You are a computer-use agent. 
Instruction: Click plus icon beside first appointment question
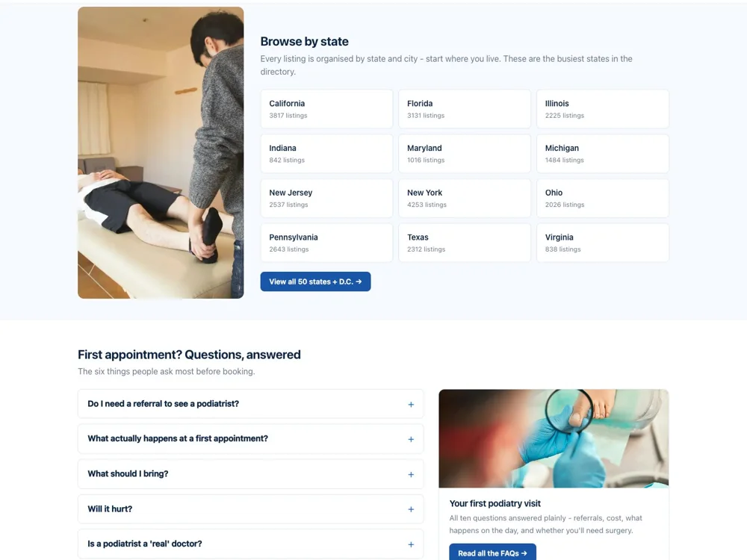pos(411,439)
